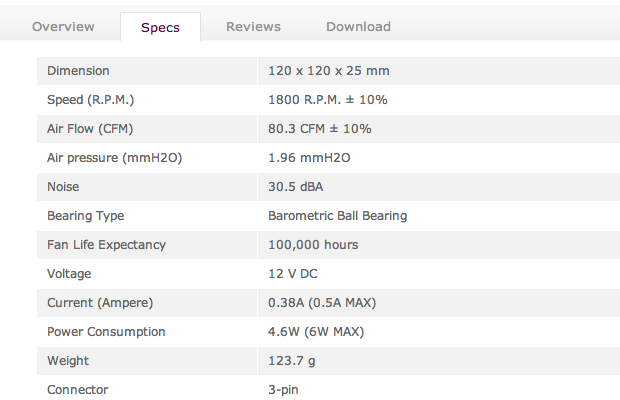The height and width of the screenshot is (400, 620).
Task: Select the 100,000 hours value
Action: point(313,245)
